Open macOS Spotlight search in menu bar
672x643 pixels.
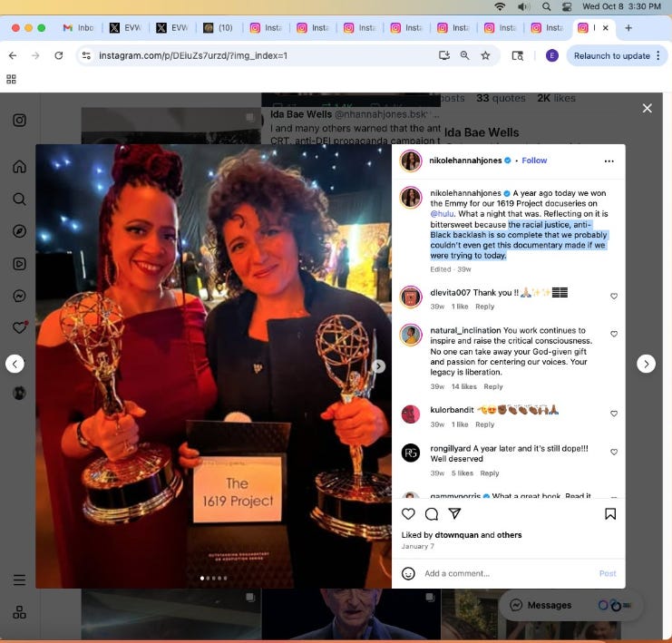(546, 6)
